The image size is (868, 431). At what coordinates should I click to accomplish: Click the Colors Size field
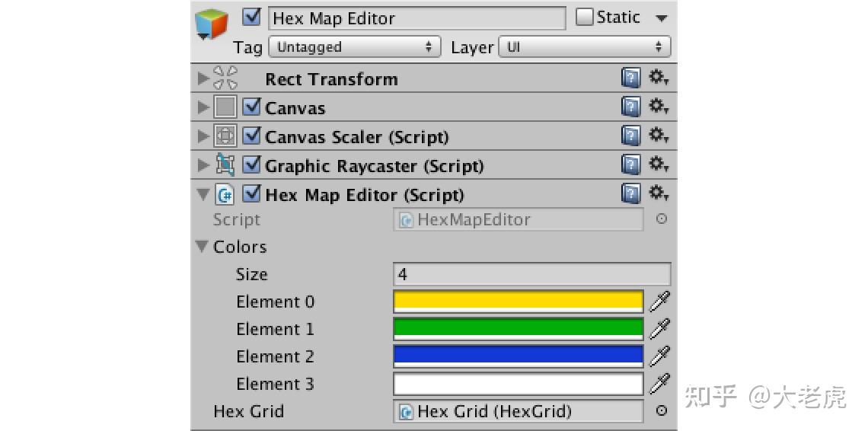532,274
